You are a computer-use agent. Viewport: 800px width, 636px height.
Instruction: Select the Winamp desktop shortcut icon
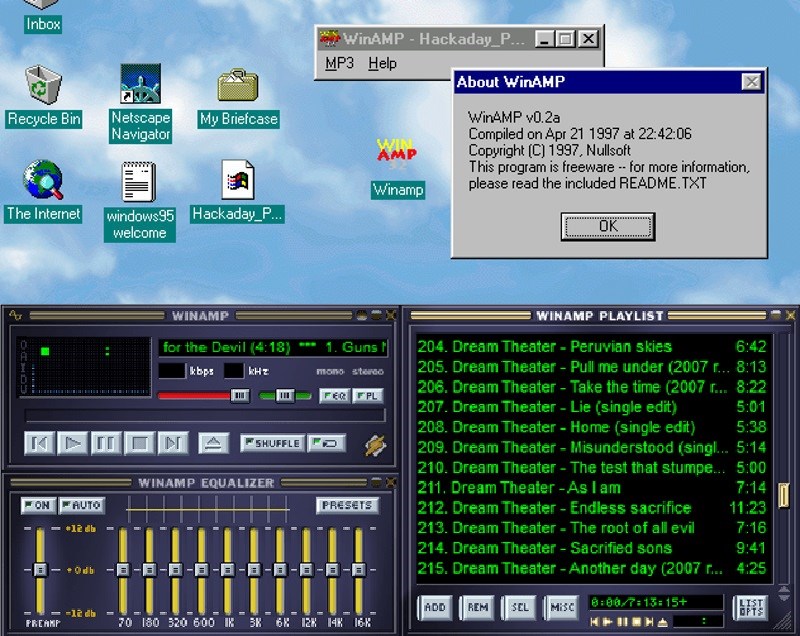click(397, 155)
